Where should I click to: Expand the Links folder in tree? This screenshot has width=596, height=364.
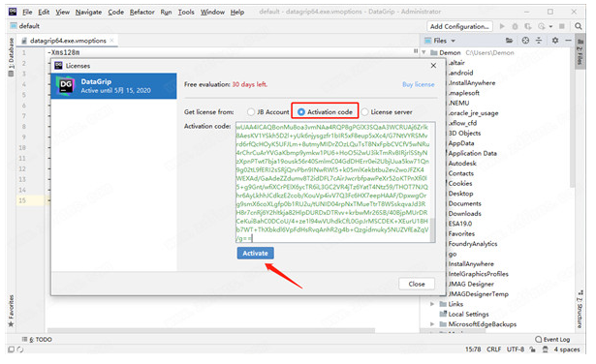click(x=432, y=304)
